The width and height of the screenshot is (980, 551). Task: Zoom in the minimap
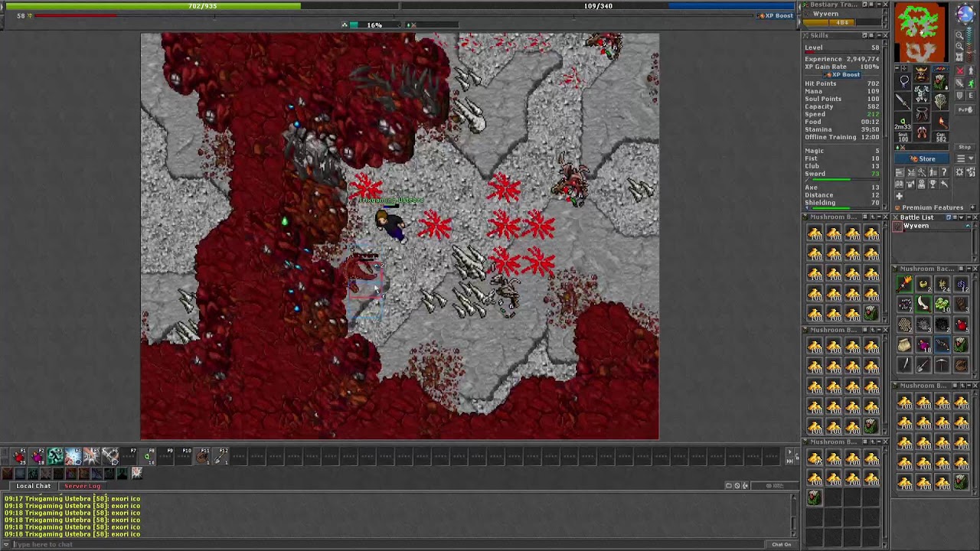[x=959, y=46]
